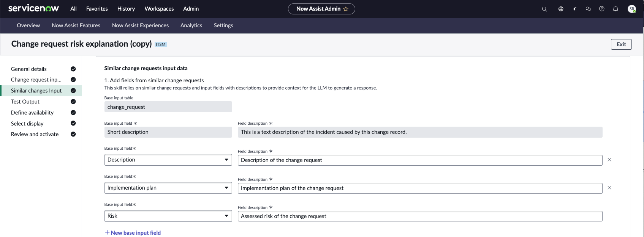Click the globe scope selector icon
644x237 pixels.
(561, 9)
